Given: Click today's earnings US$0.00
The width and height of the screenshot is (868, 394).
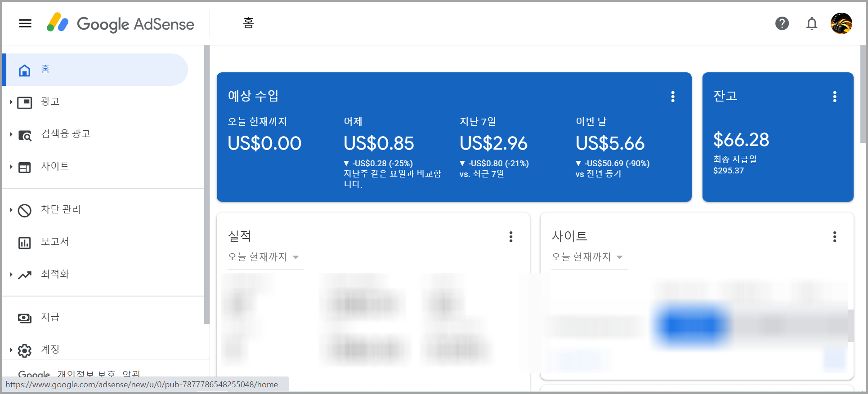Looking at the screenshot, I should coord(264,143).
